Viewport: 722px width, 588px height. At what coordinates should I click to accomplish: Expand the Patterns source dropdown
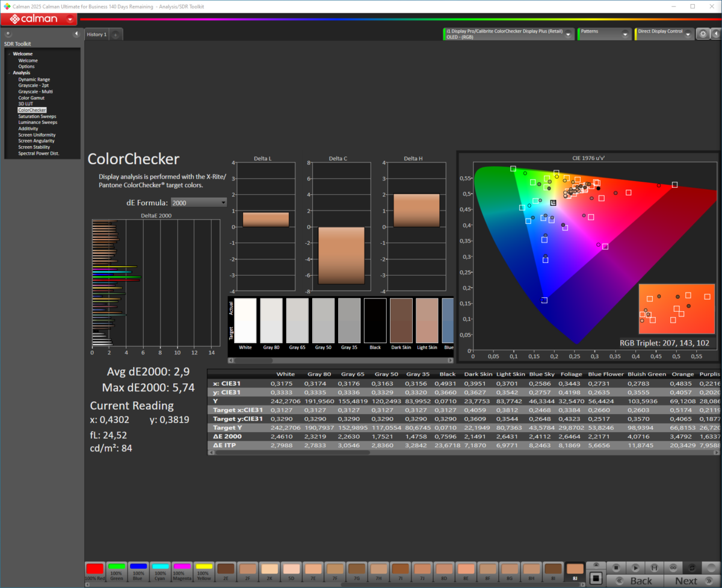626,34
